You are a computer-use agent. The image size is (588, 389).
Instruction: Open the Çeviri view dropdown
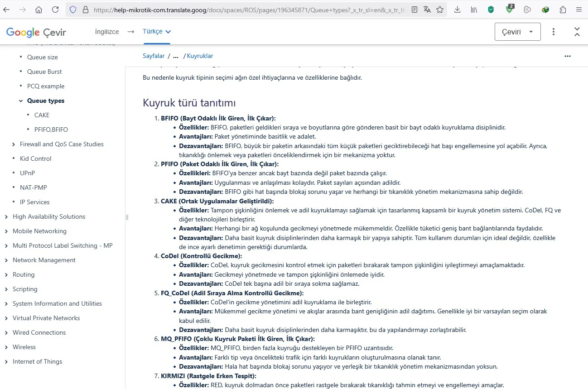click(x=518, y=32)
